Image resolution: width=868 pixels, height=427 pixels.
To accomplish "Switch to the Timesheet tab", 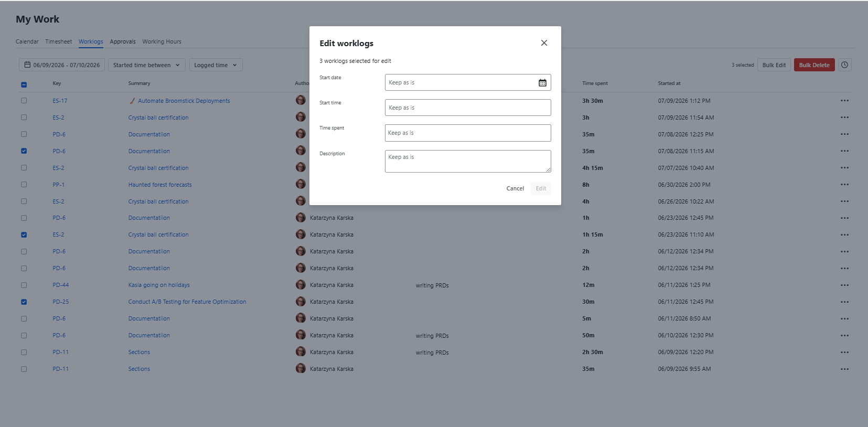I will (58, 41).
